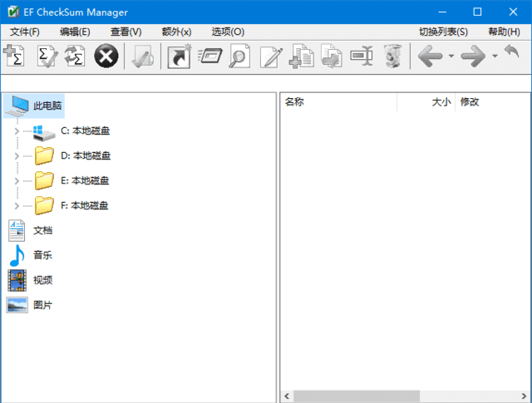Select F: 本地磁盘 drive
Viewport: 532px width, 403px height.
[85, 205]
